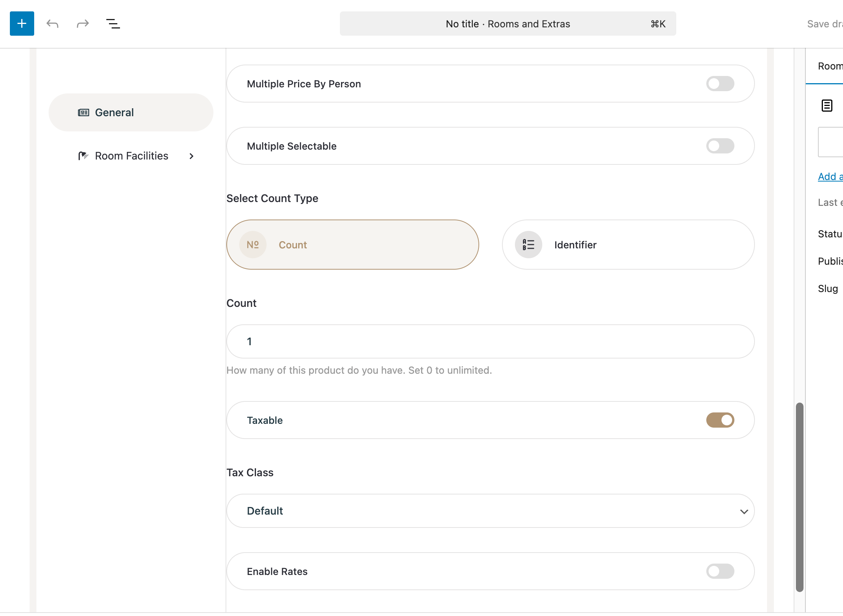Enable Multiple Price By Person toggle

(720, 84)
